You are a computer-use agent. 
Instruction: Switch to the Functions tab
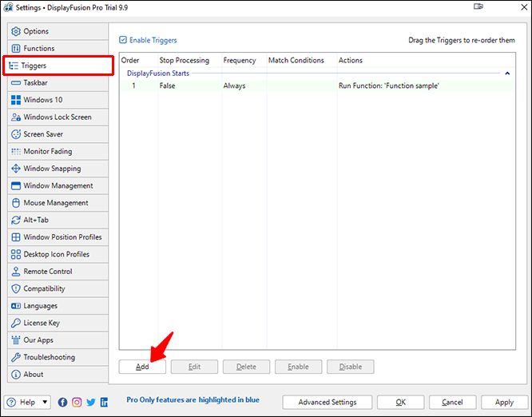58,49
